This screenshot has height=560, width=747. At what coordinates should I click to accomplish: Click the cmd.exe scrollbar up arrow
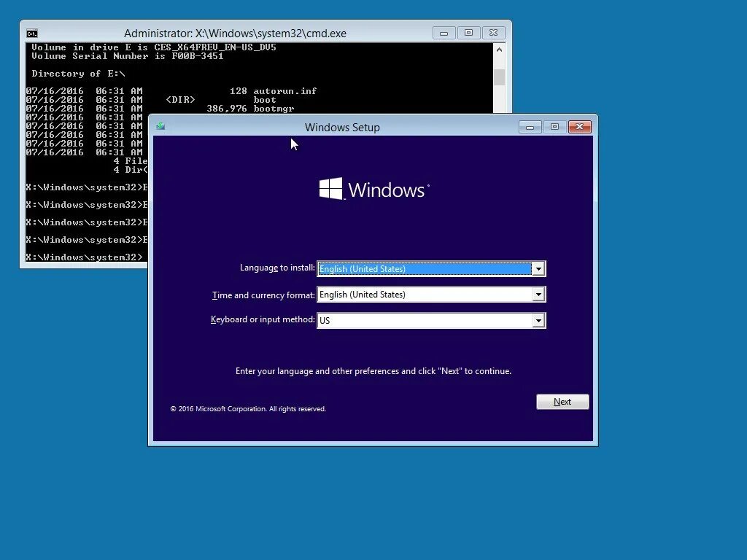[499, 50]
